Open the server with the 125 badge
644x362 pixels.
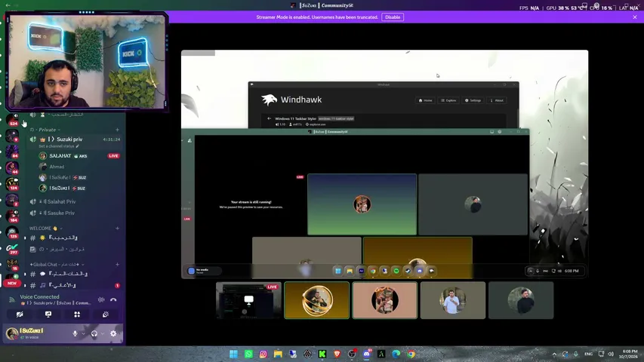(12, 232)
